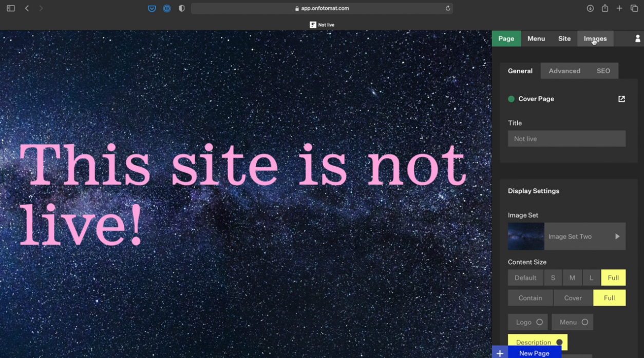This screenshot has height=358, width=644.
Task: Click the Pocket extension icon
Action: [152, 8]
